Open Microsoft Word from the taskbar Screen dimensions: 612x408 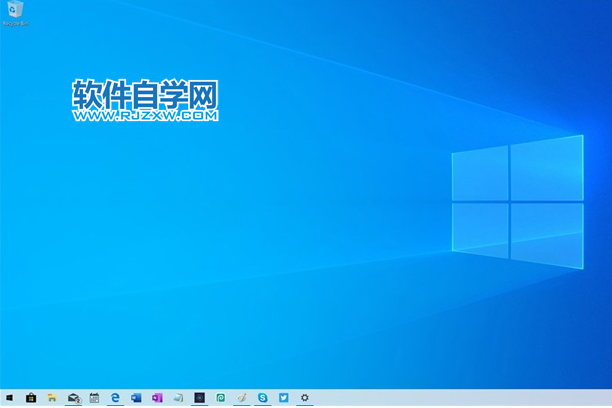click(136, 398)
